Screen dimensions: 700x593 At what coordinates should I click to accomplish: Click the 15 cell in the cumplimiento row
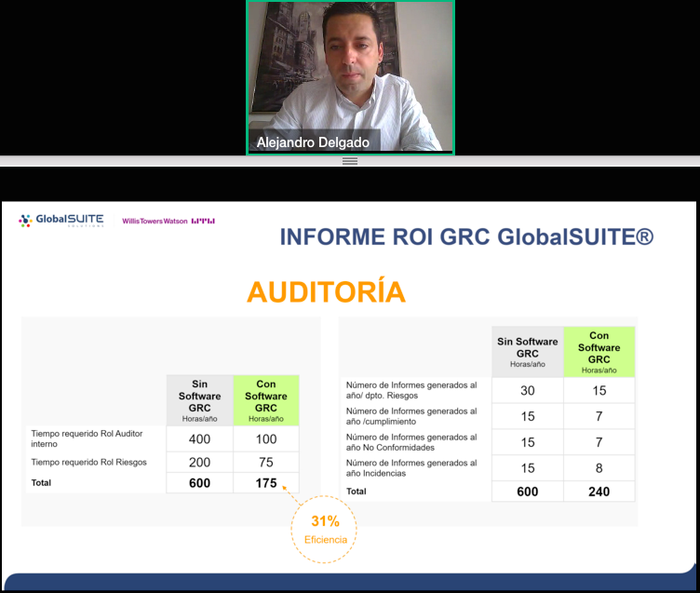tap(528, 416)
